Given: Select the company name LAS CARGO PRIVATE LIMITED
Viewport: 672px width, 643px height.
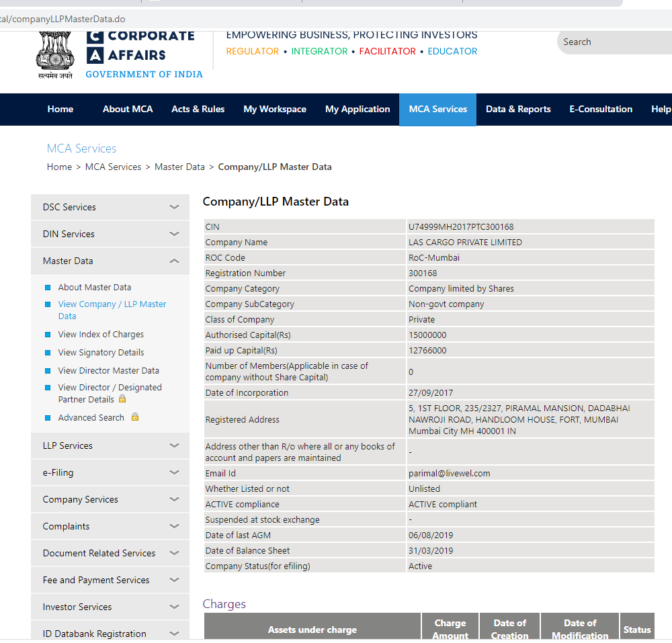Looking at the screenshot, I should pos(465,243).
